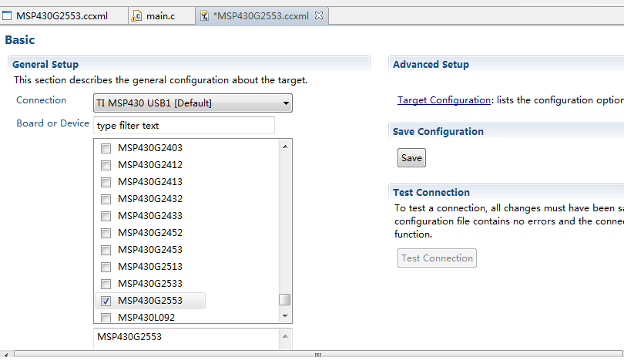Open the Target Configuration link
This screenshot has width=644, height=364.
(444, 100)
